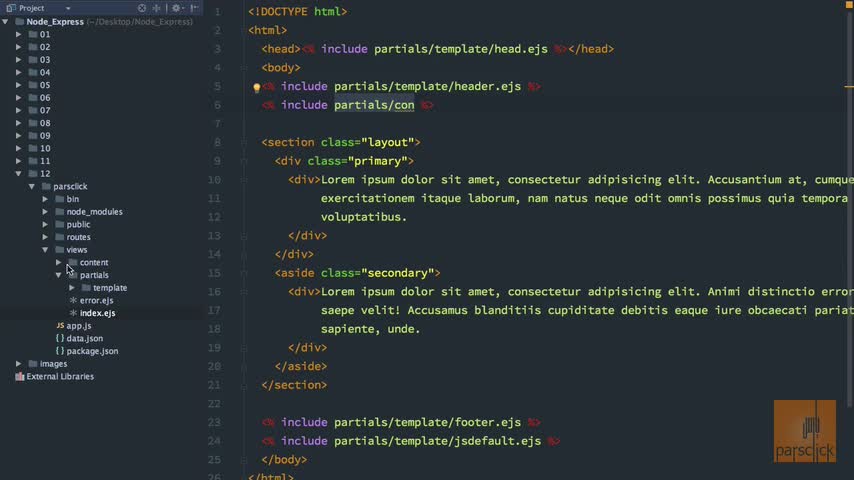Select folder 06 in project tree
This screenshot has width=854, height=480.
(x=45, y=98)
